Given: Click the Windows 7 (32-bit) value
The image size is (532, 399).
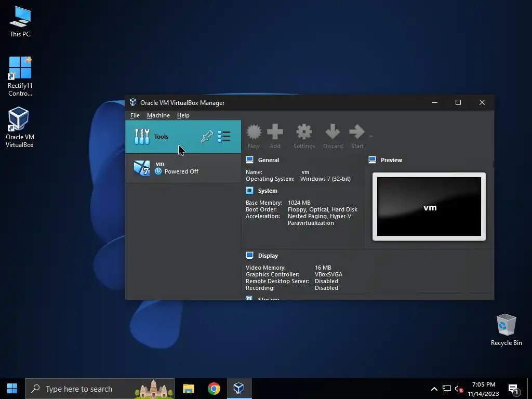Looking at the screenshot, I should [325, 179].
